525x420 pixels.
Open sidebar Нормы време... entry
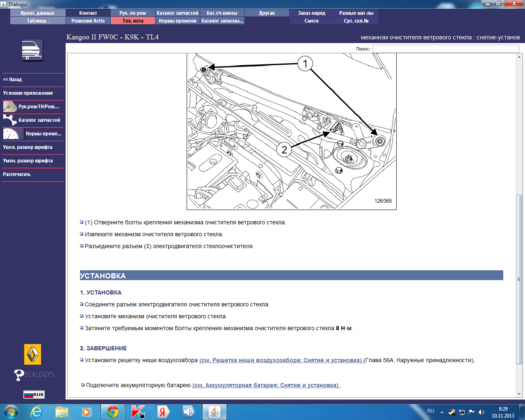[33, 134]
